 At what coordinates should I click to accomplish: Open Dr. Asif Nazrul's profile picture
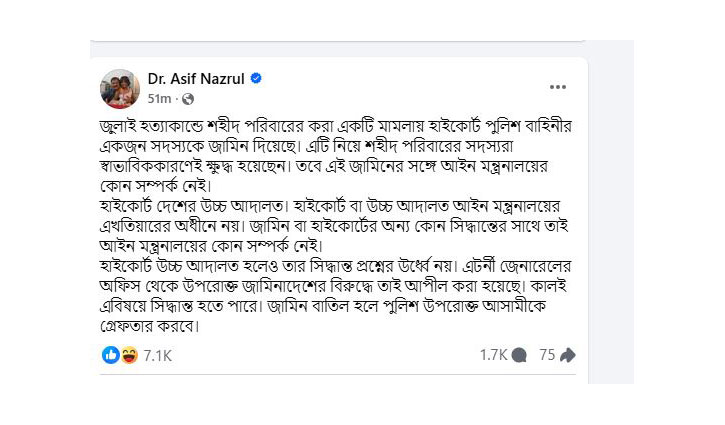click(x=119, y=89)
